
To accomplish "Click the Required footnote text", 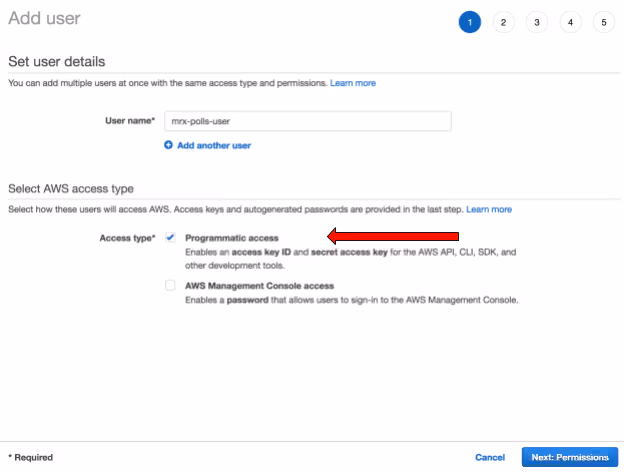I will 31,457.
